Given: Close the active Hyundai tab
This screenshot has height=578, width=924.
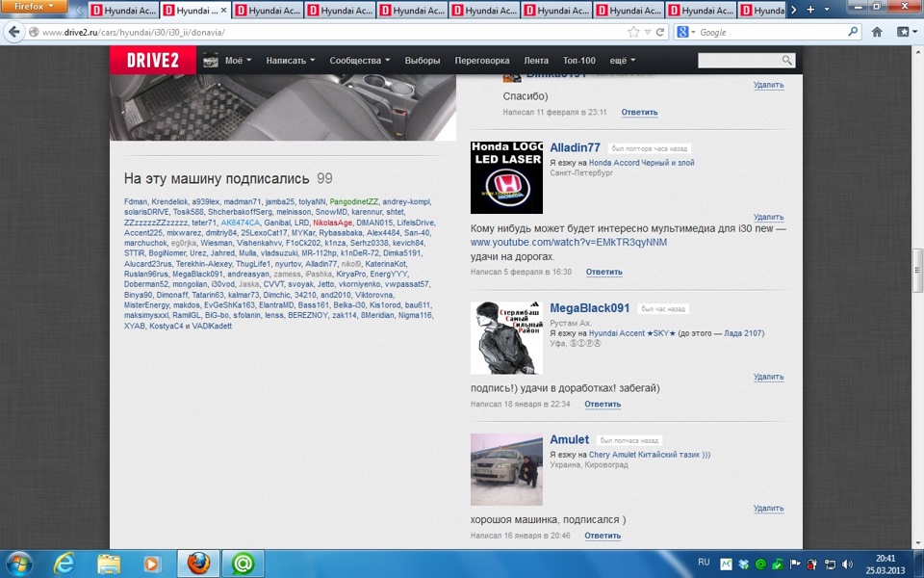Looking at the screenshot, I should tap(223, 10).
